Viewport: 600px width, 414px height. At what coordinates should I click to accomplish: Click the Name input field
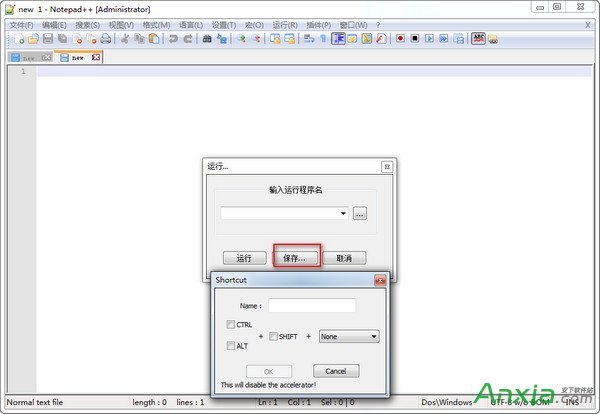click(x=312, y=306)
